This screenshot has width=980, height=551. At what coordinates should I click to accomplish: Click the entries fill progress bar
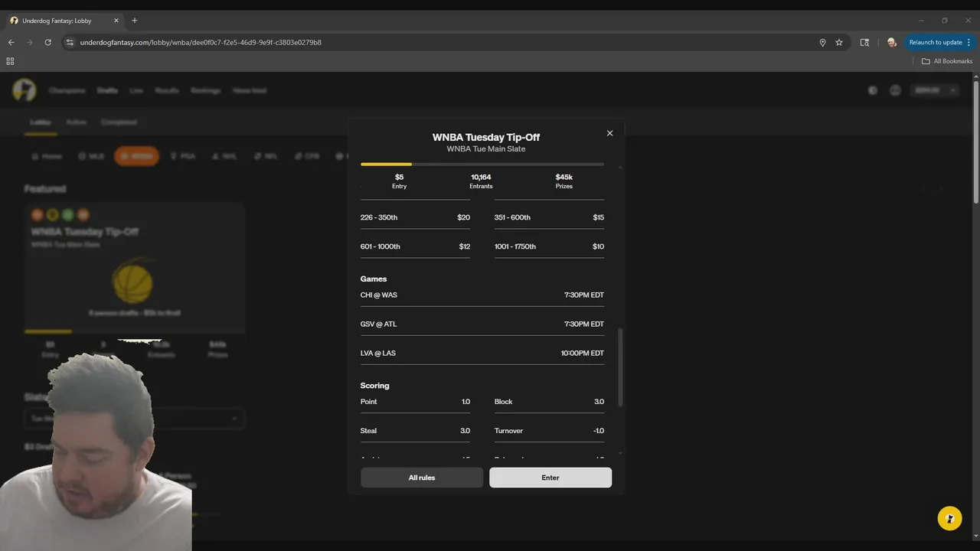(482, 164)
